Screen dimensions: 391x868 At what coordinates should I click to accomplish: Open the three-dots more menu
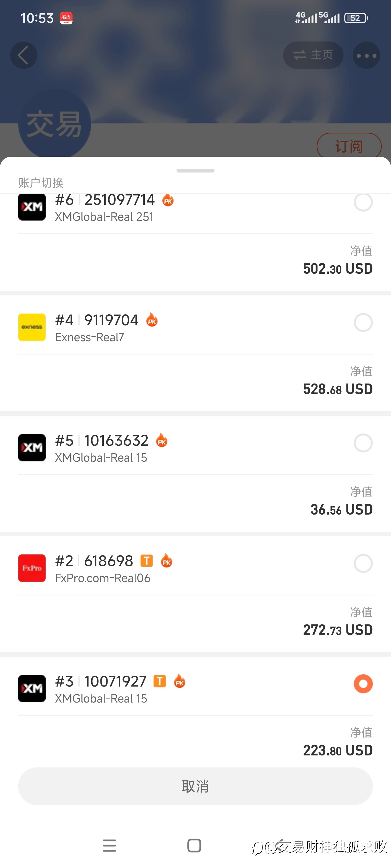click(366, 56)
